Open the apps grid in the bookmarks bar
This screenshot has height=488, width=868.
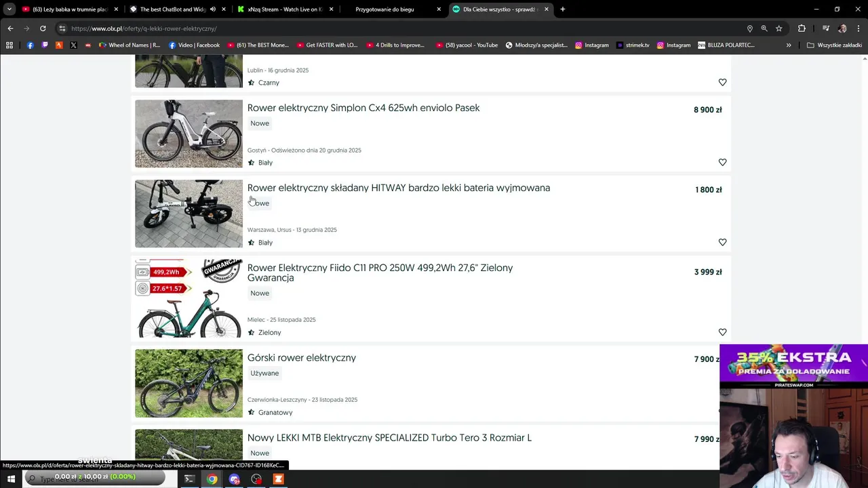click(x=9, y=45)
